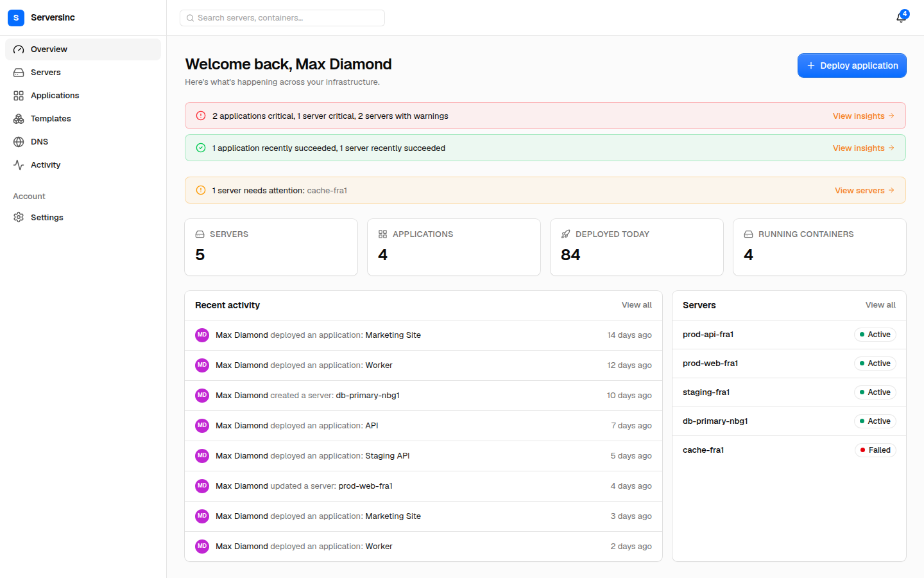The height and width of the screenshot is (578, 924).
Task: Go to the Servers page
Action: pyautogui.click(x=83, y=73)
